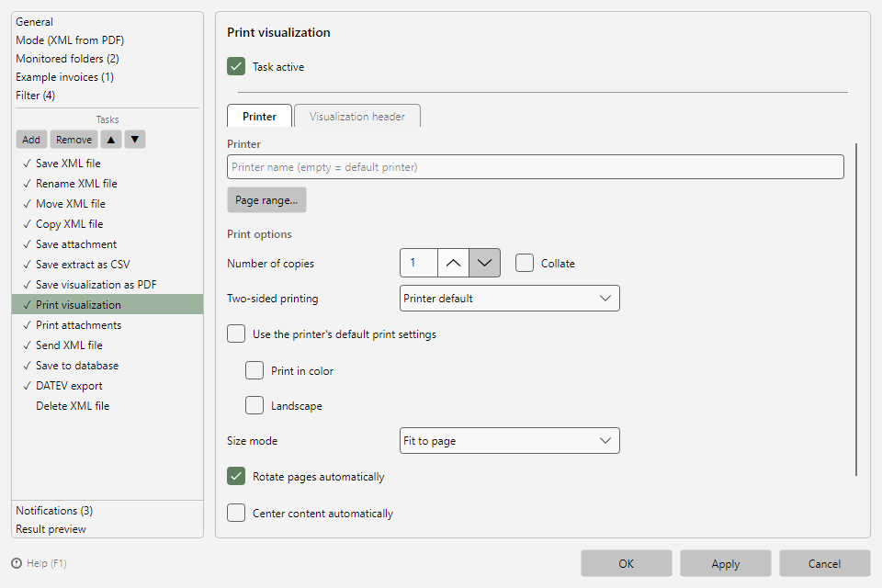Enable Print in color
The width and height of the screenshot is (882, 588).
click(254, 370)
